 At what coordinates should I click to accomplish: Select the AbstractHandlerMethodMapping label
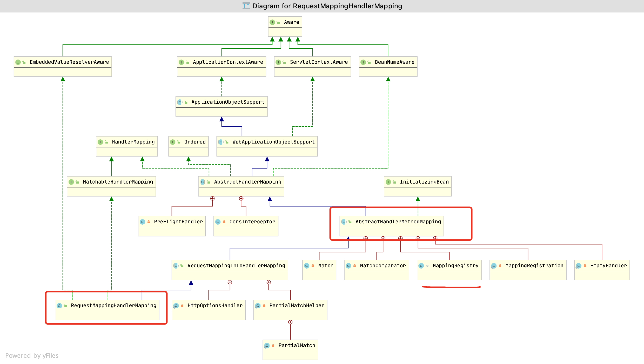pos(398,222)
